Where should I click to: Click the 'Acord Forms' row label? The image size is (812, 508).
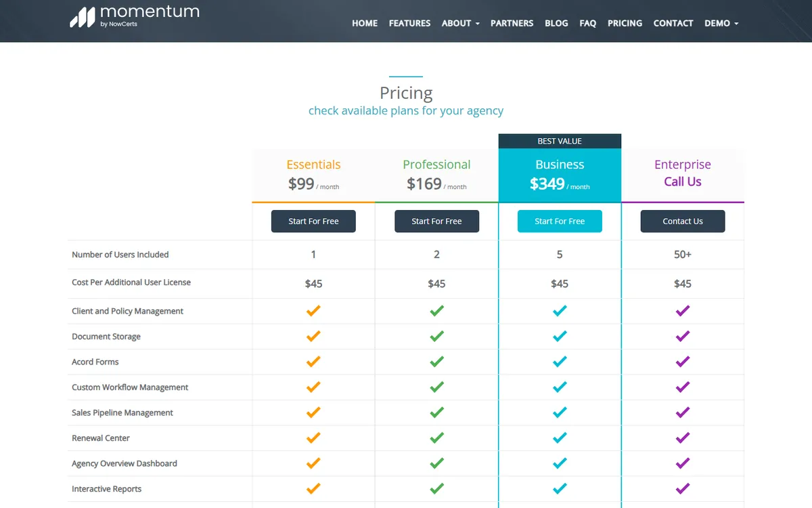[x=95, y=362]
